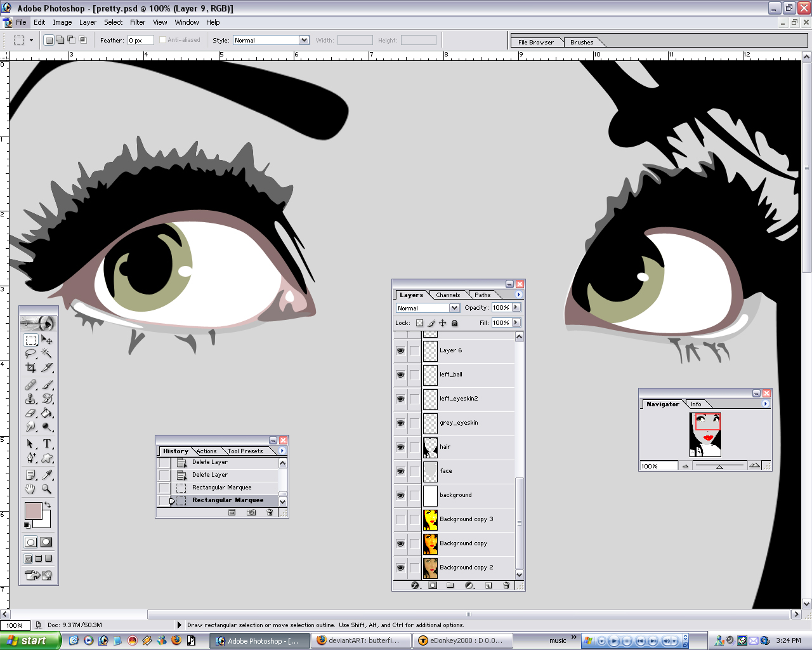Viewport: 812px width, 650px height.
Task: Select the Lasso tool
Action: 30,354
